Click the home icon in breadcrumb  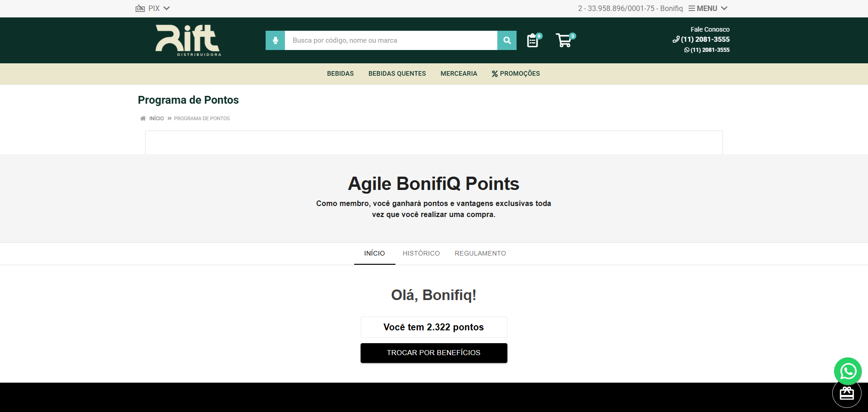pos(143,118)
